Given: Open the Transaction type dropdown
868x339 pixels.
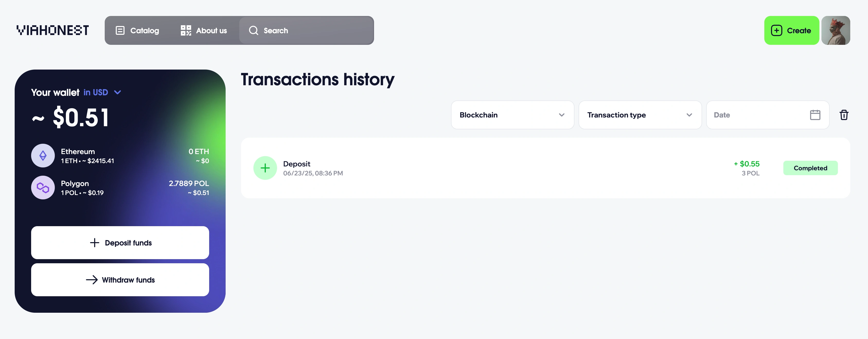Looking at the screenshot, I should click(640, 115).
